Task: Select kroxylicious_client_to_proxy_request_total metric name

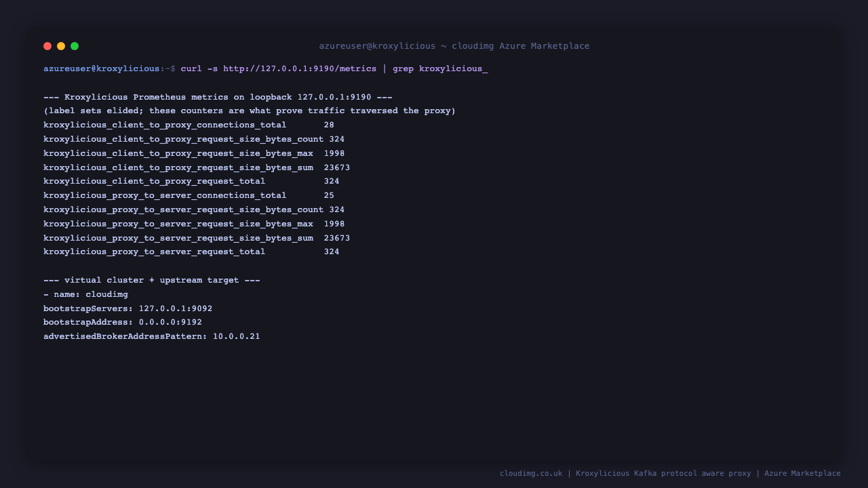Action: [154, 181]
